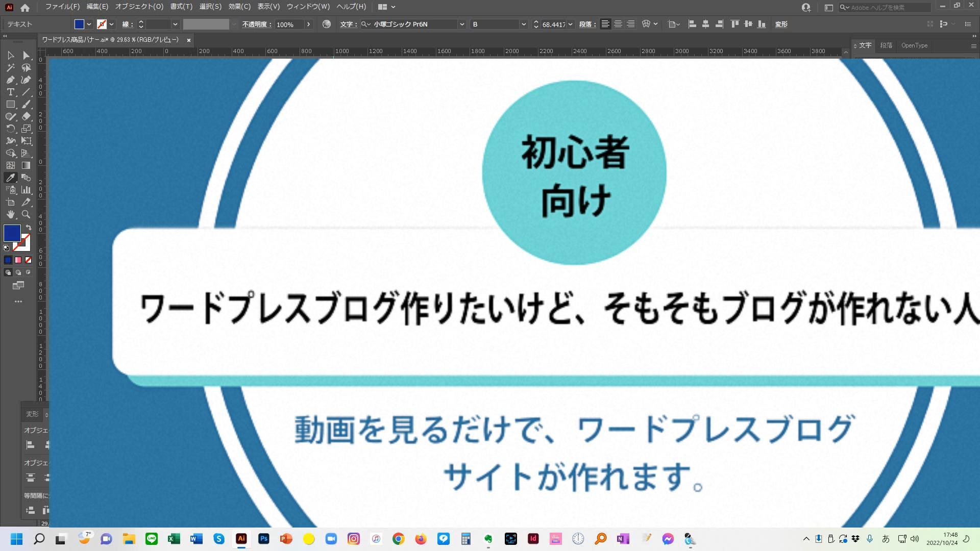Open the font family dropdown
The width and height of the screenshot is (980, 551).
click(461, 24)
